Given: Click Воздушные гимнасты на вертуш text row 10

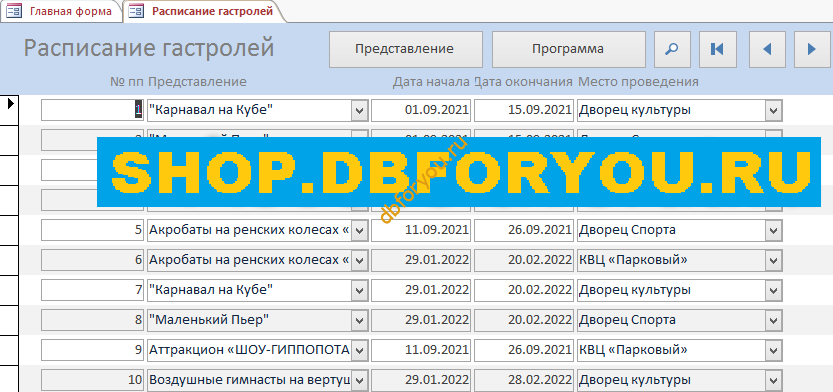Looking at the screenshot, I should 249,380.
